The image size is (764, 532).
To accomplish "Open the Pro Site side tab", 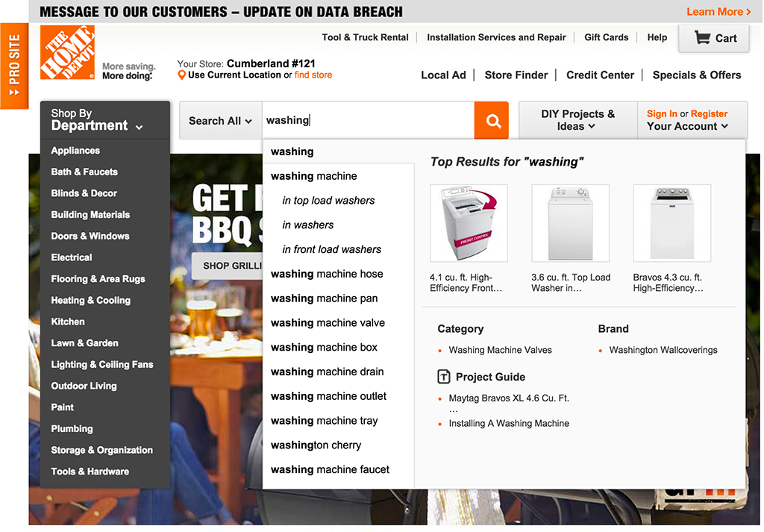I will tap(13, 66).
